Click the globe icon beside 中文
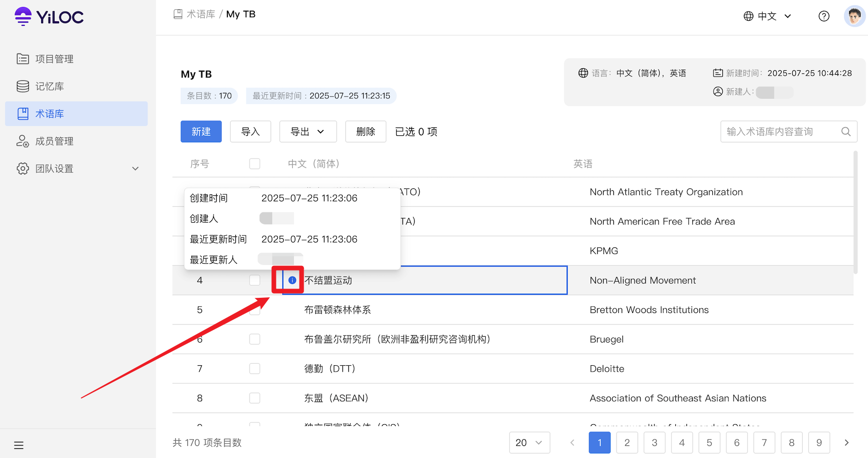The height and width of the screenshot is (458, 868). [x=748, y=16]
